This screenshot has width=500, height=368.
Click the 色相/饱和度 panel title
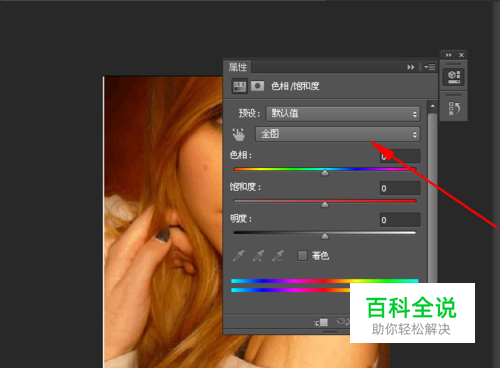pos(295,86)
